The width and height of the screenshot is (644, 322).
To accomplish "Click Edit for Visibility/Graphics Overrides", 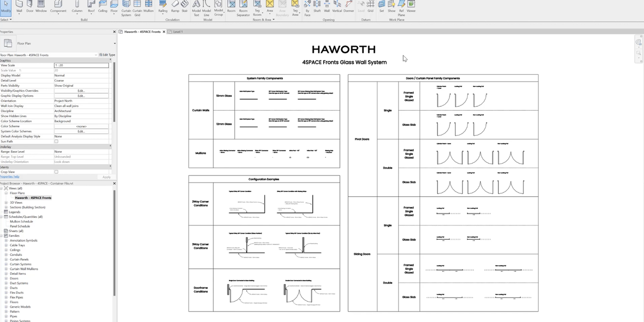I will click(x=81, y=91).
